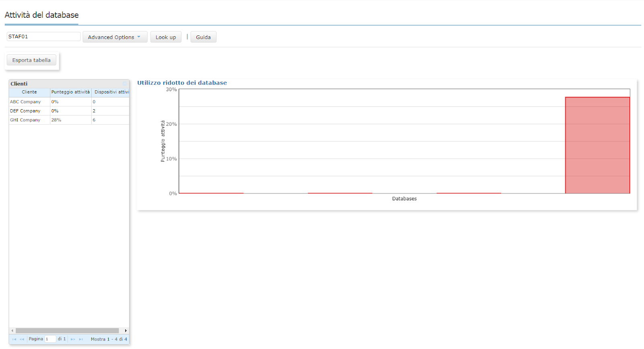Screen dimensions: 644x349
Task: Sort by the Cliente column header
Action: point(29,92)
